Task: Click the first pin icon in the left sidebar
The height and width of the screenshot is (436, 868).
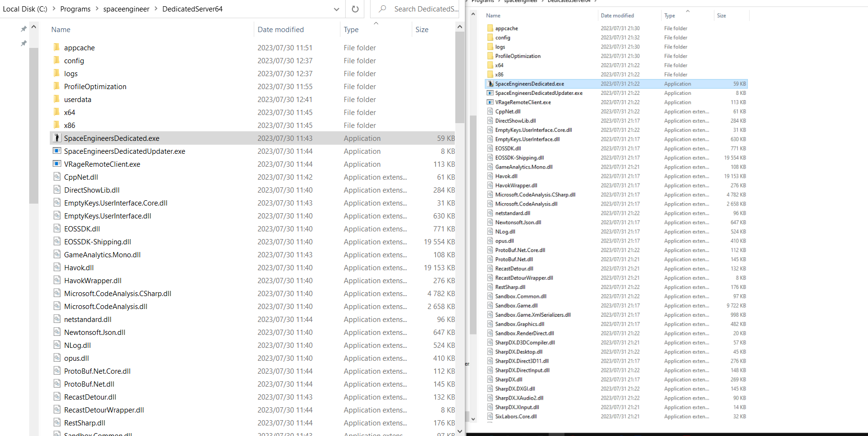Action: [23, 29]
